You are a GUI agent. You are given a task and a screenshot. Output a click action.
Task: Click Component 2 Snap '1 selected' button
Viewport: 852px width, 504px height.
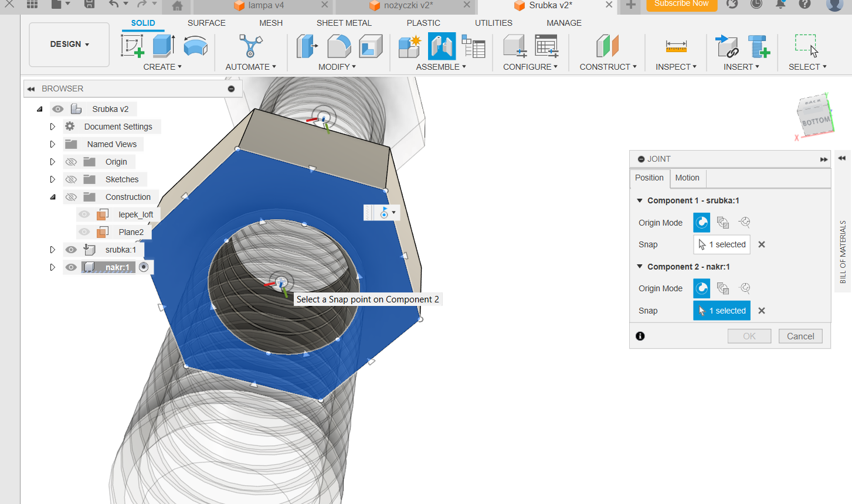point(722,311)
